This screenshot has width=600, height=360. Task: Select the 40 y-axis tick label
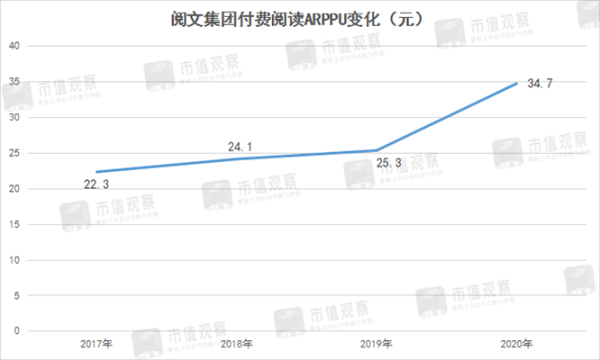(x=14, y=46)
